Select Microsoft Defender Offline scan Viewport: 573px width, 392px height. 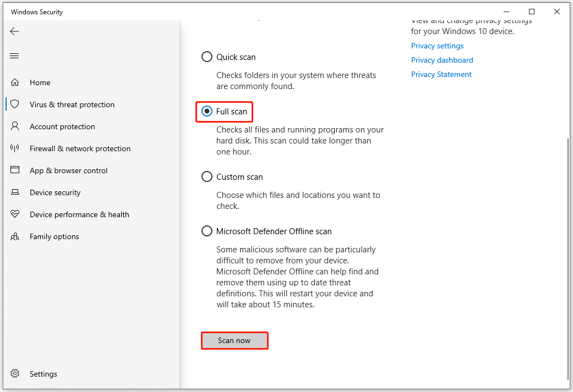[207, 231]
